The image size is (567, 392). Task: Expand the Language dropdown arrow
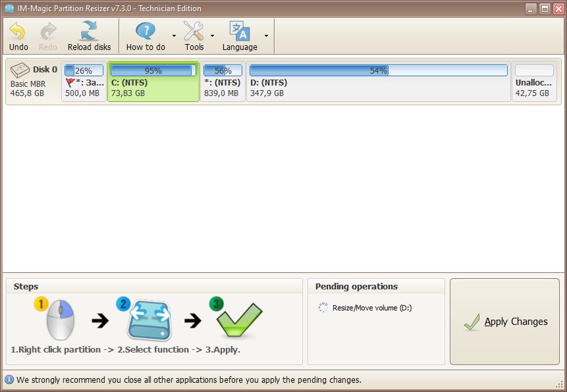tap(266, 36)
